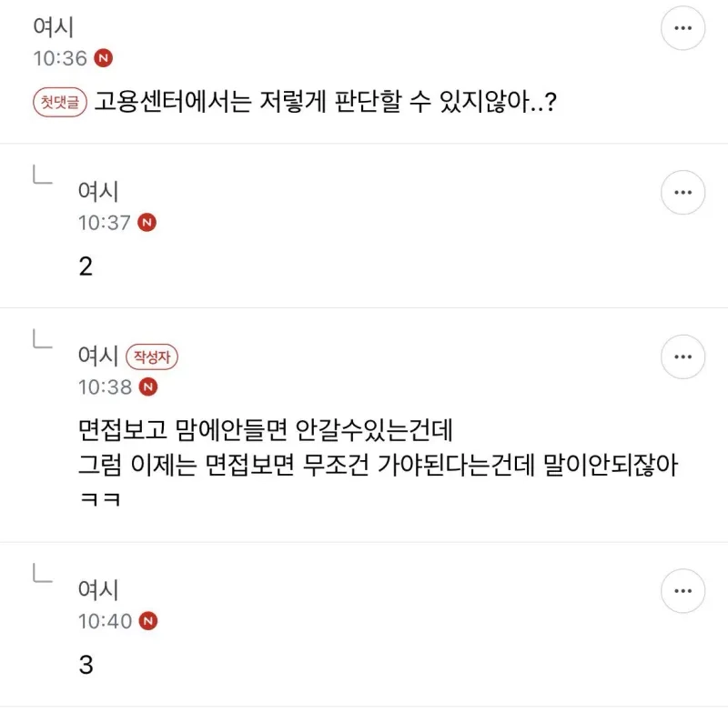Open the options menu on the first comment

(682, 28)
